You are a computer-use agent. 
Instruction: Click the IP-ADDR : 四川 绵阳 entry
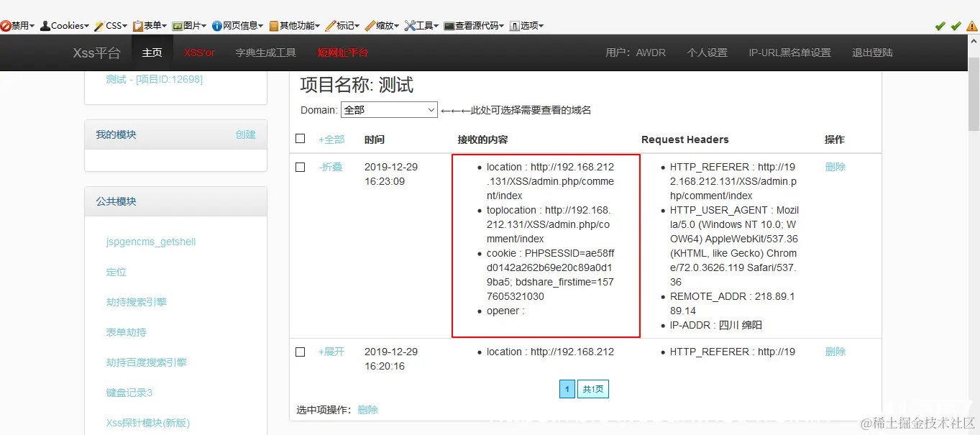point(715,325)
